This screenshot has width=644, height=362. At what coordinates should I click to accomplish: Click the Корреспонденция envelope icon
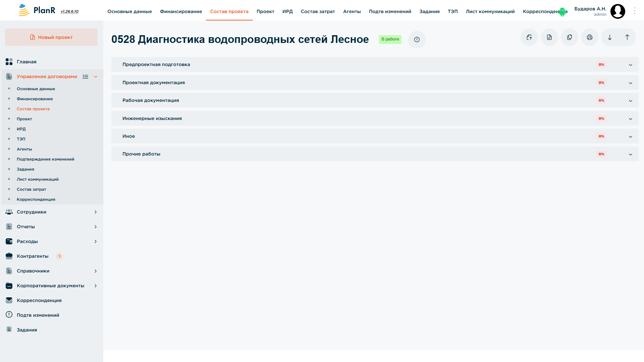point(9,300)
